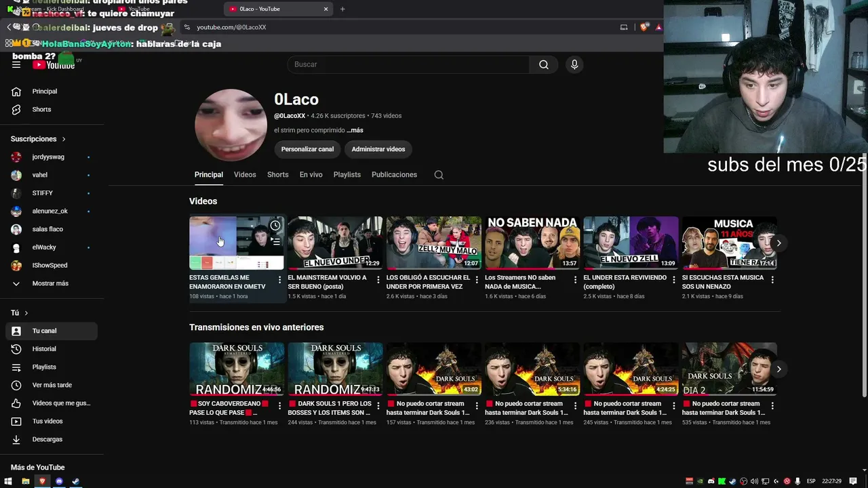Click the Personalizar canal button

[307, 149]
